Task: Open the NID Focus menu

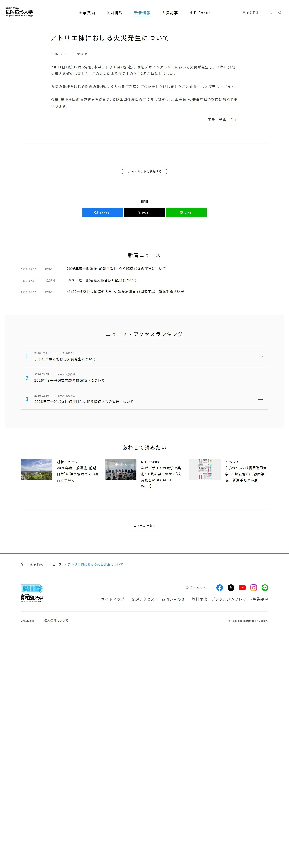Action: pos(200,13)
